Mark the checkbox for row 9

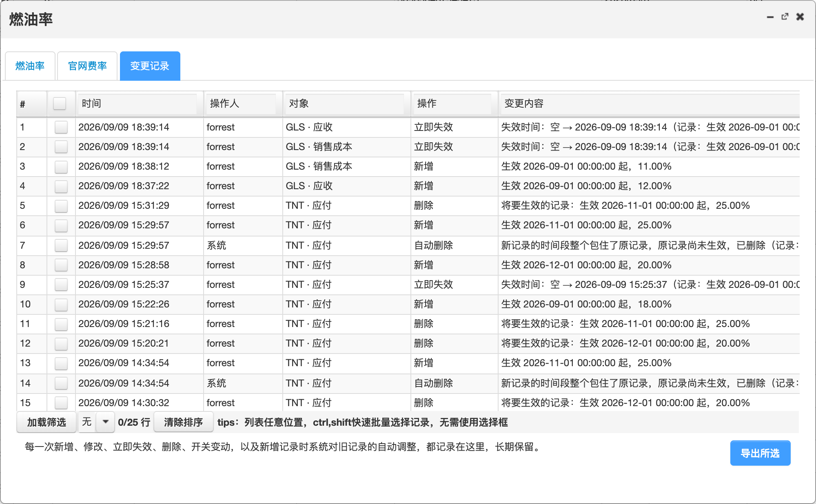(x=61, y=285)
